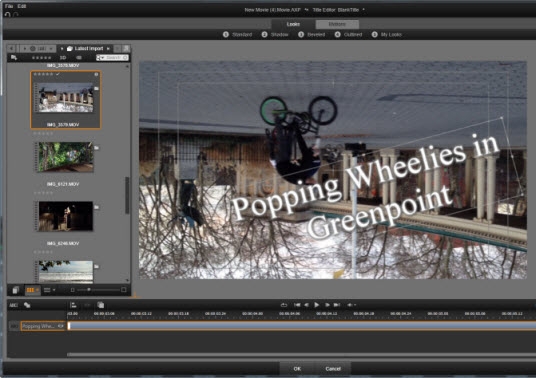
Task: Click the library panel pin icon
Action: [126, 49]
